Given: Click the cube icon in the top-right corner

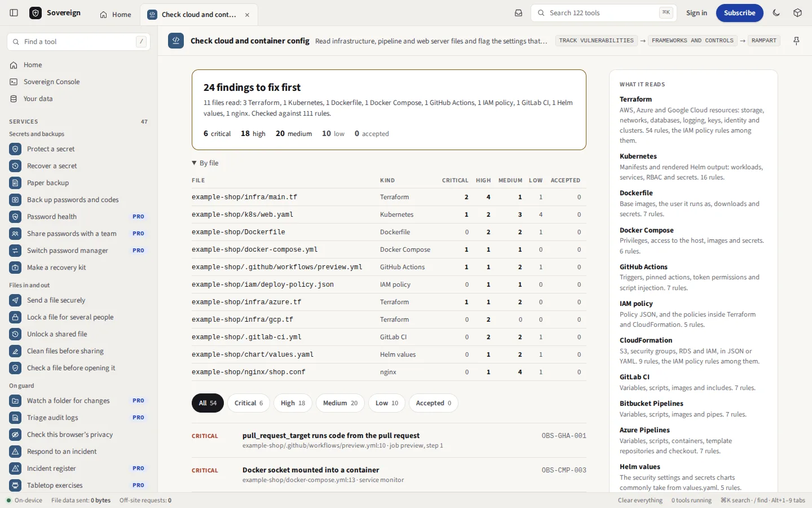Looking at the screenshot, I should (x=797, y=13).
